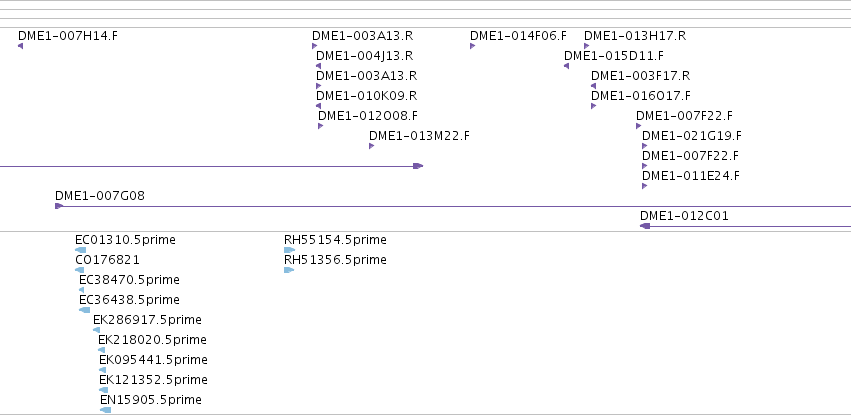Select the DME1-013H17.R feature label
The image size is (851, 415).
[635, 36]
